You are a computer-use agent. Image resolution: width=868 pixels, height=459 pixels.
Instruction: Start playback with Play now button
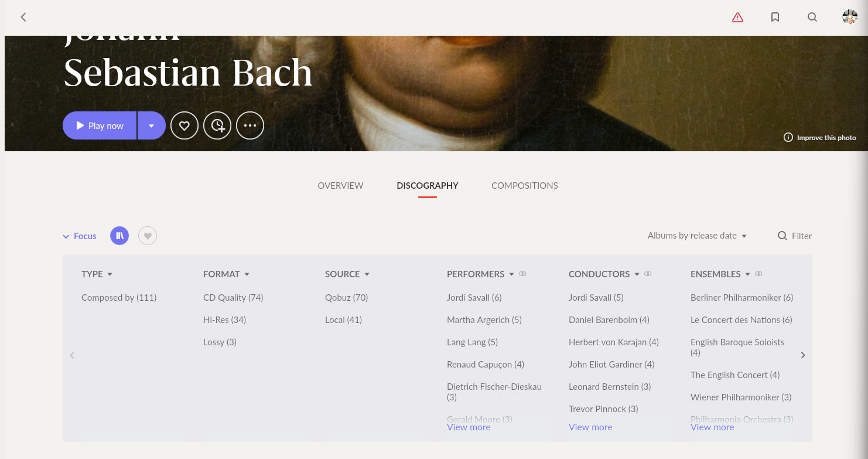(100, 125)
